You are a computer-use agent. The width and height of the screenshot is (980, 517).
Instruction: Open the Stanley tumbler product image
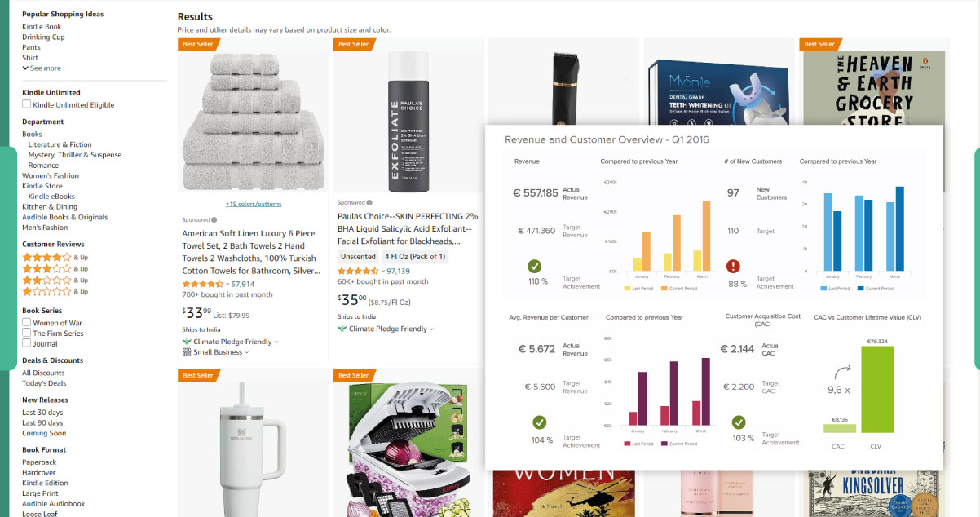coord(253,444)
